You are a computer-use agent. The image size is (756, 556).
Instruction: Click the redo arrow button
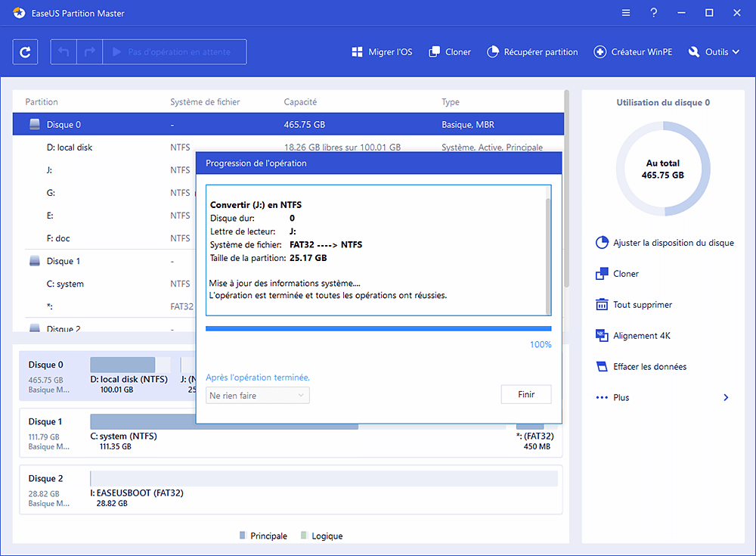[90, 52]
